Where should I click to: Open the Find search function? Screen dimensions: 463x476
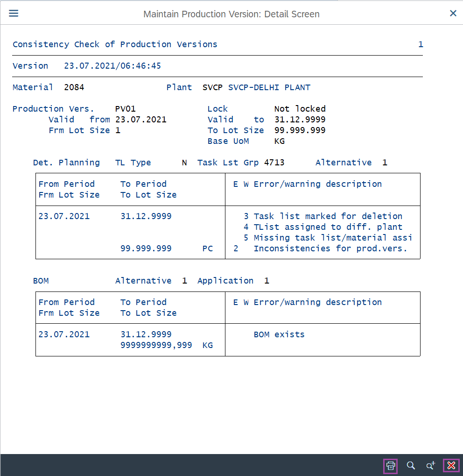411,466
